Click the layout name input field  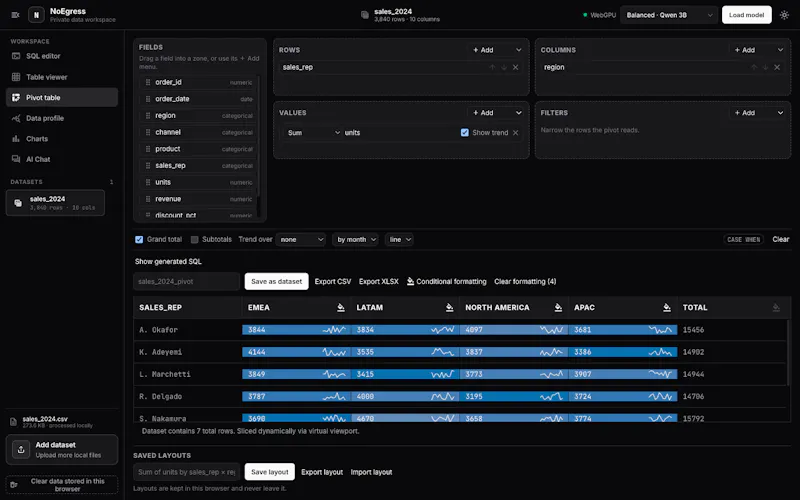(x=186, y=472)
